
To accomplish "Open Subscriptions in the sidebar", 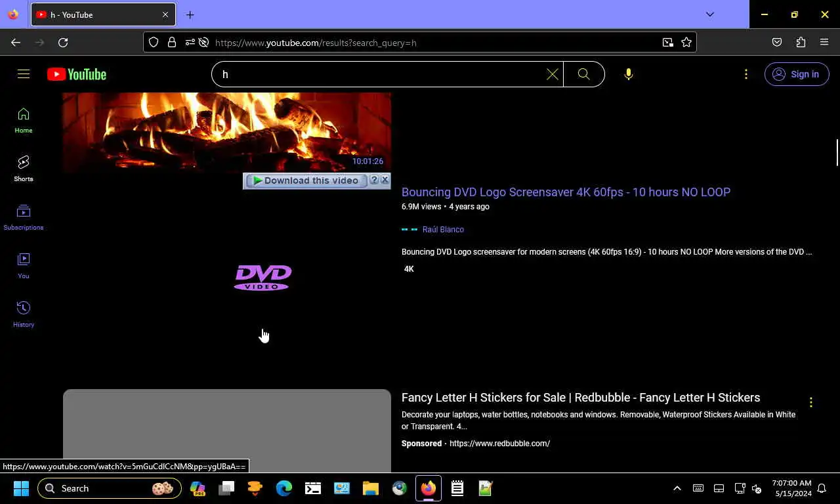I will (x=24, y=217).
